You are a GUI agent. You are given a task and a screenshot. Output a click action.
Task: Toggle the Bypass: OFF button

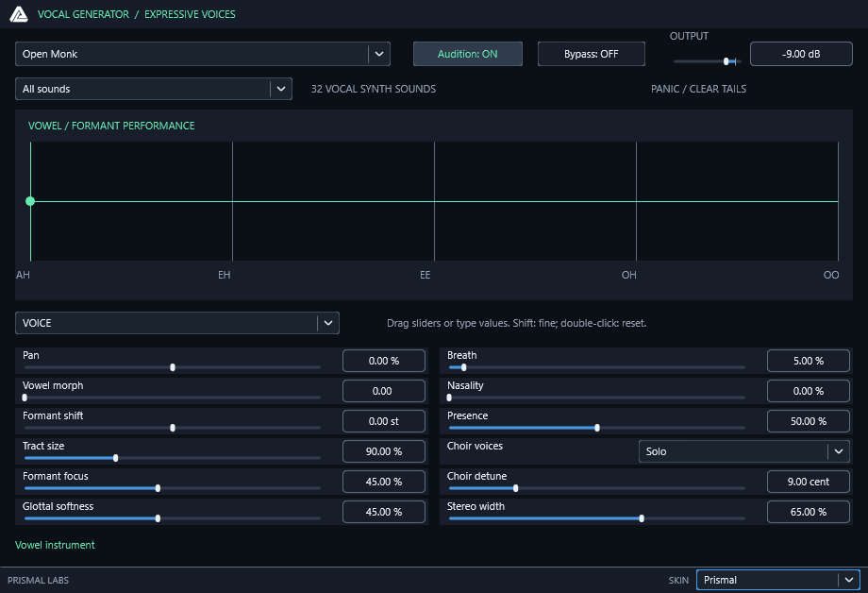click(x=592, y=54)
